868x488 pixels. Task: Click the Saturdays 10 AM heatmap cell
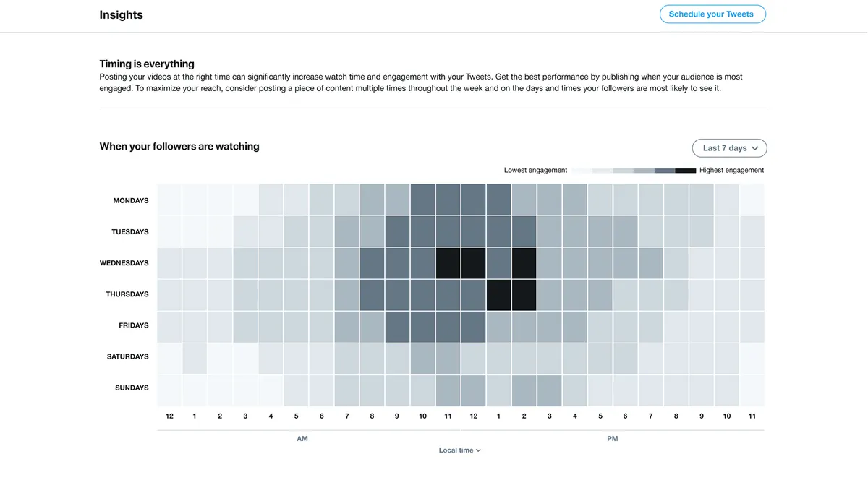click(x=422, y=357)
